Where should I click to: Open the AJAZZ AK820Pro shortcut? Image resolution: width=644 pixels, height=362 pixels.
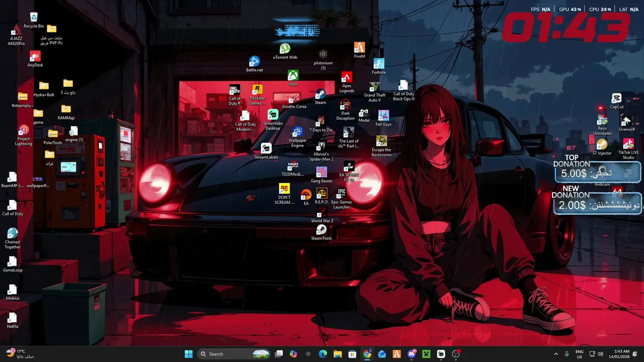[x=16, y=36]
